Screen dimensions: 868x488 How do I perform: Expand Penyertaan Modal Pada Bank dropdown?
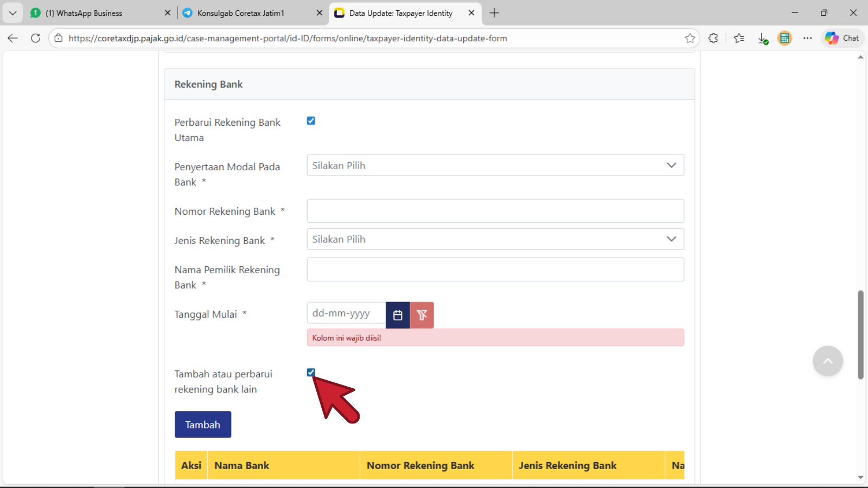pyautogui.click(x=495, y=165)
